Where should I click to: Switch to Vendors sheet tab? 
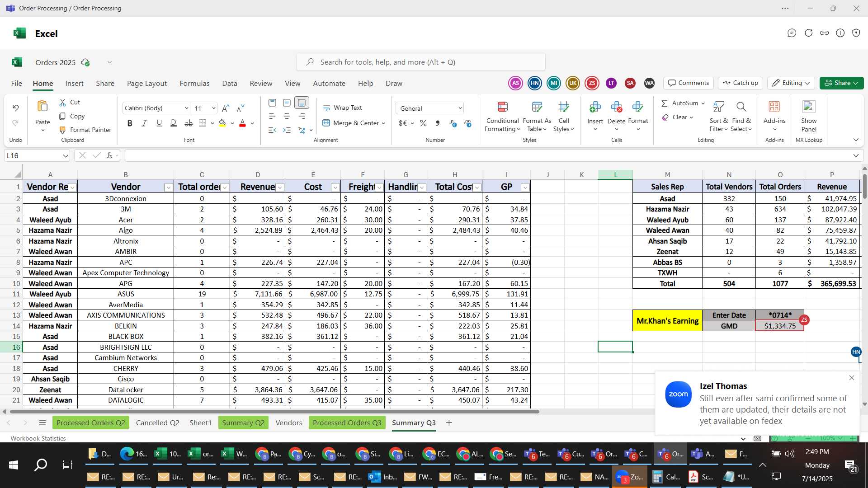(x=288, y=422)
